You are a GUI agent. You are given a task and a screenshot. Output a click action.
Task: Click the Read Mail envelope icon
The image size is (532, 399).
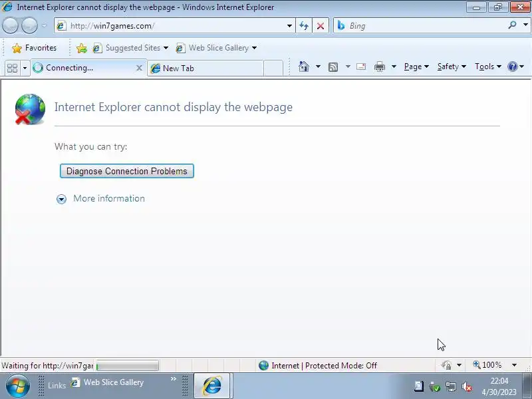[361, 66]
